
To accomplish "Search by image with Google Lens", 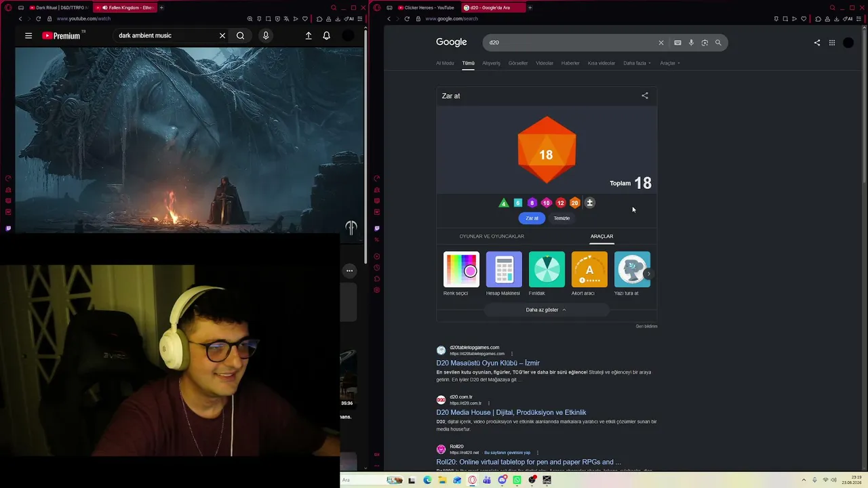I will (x=705, y=43).
